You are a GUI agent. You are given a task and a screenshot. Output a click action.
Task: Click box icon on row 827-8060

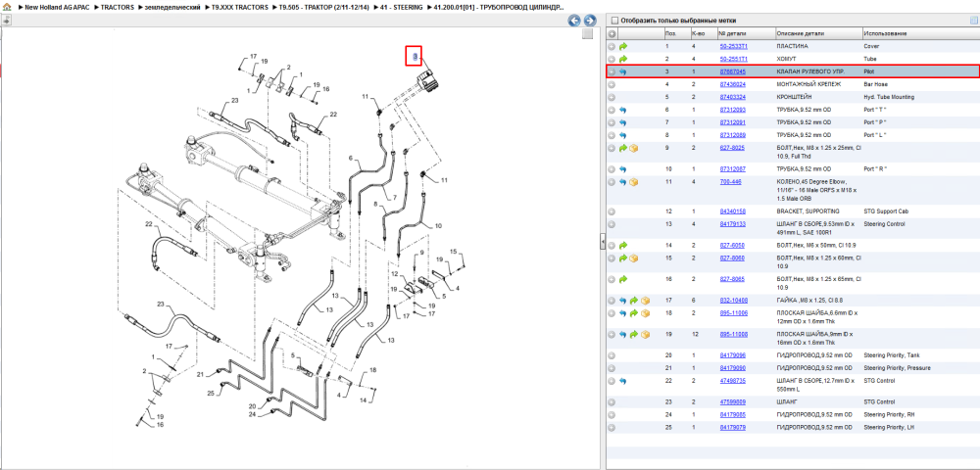pos(634,258)
